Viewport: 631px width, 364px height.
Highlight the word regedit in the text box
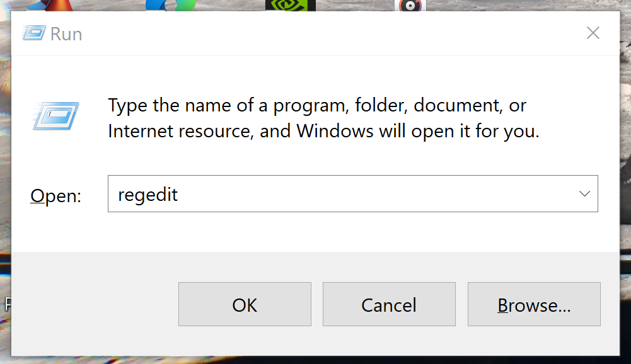click(x=148, y=195)
